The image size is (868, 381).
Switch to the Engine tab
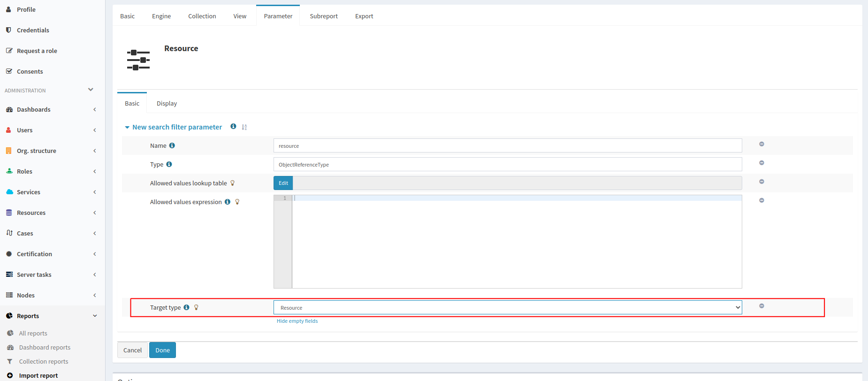(x=161, y=16)
